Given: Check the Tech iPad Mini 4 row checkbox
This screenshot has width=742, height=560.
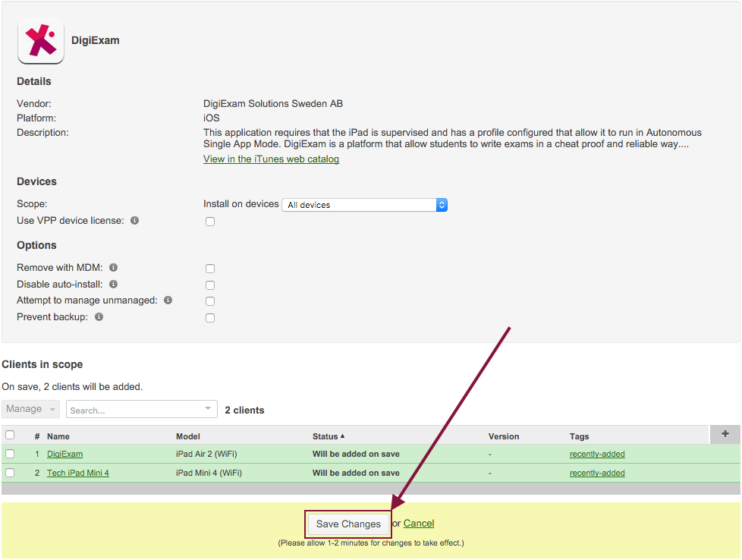Looking at the screenshot, I should (10, 473).
